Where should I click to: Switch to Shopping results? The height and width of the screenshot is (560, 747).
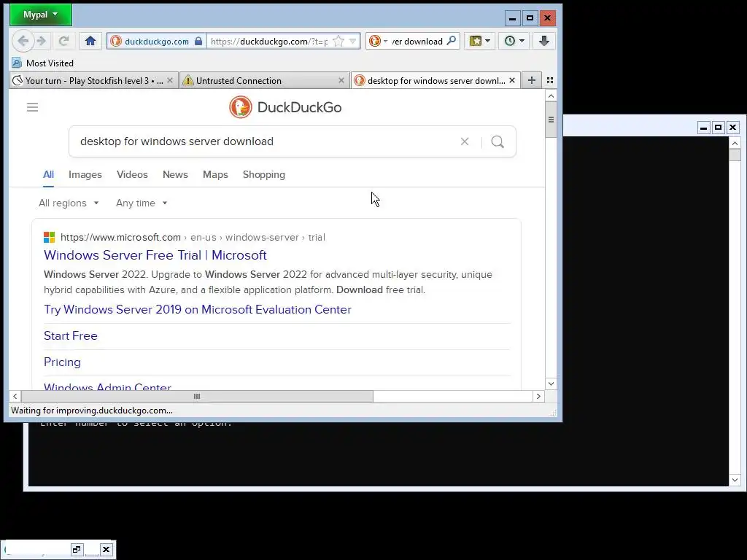(x=264, y=174)
